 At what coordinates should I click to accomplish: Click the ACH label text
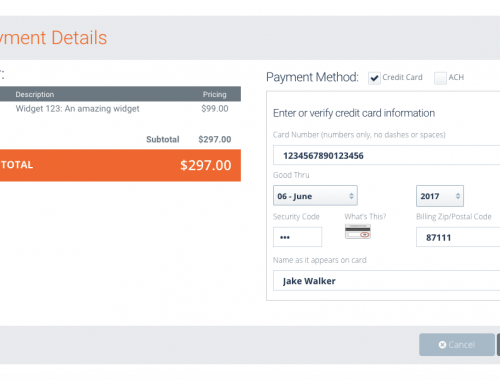[456, 77]
